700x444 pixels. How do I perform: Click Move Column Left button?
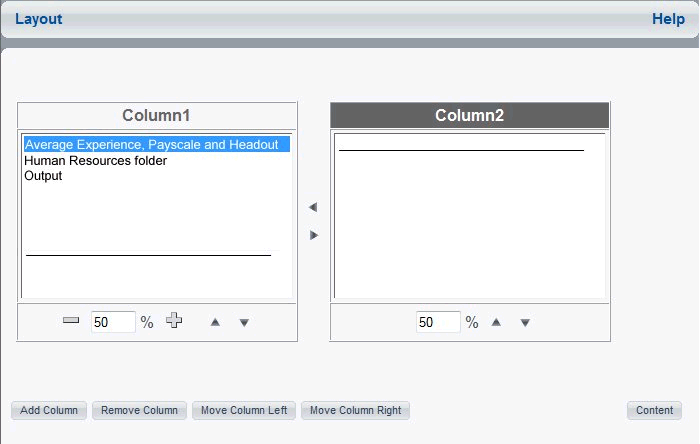244,411
